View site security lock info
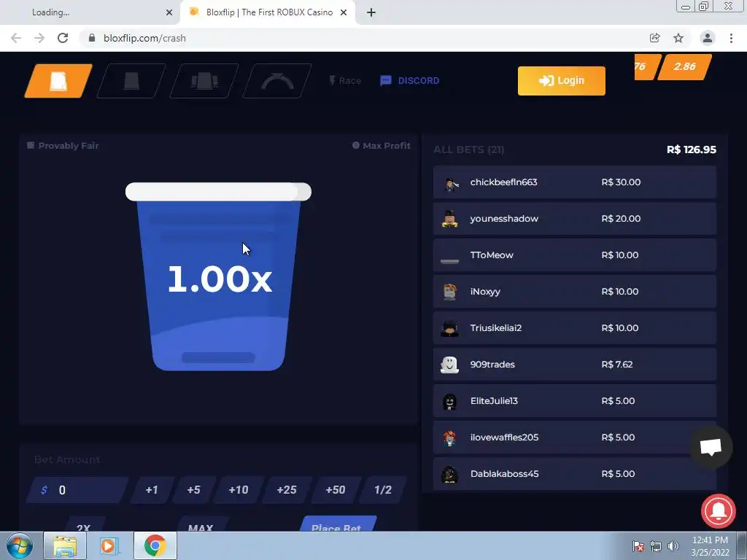 [92, 38]
